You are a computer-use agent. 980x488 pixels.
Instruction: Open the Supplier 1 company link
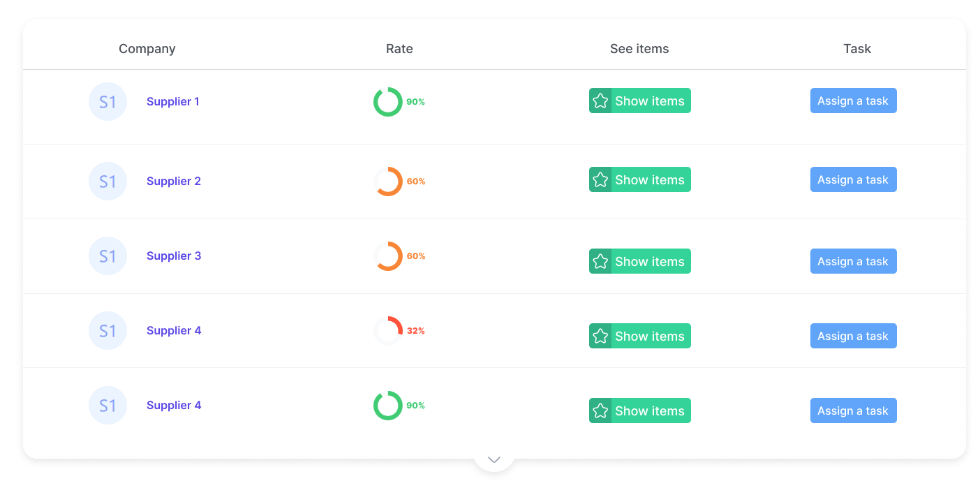[173, 102]
